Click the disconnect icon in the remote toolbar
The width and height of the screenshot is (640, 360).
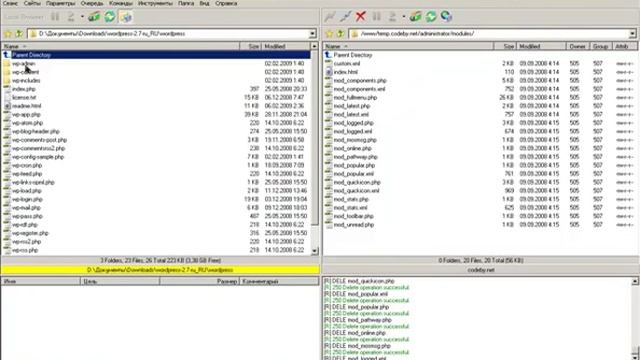(345, 17)
